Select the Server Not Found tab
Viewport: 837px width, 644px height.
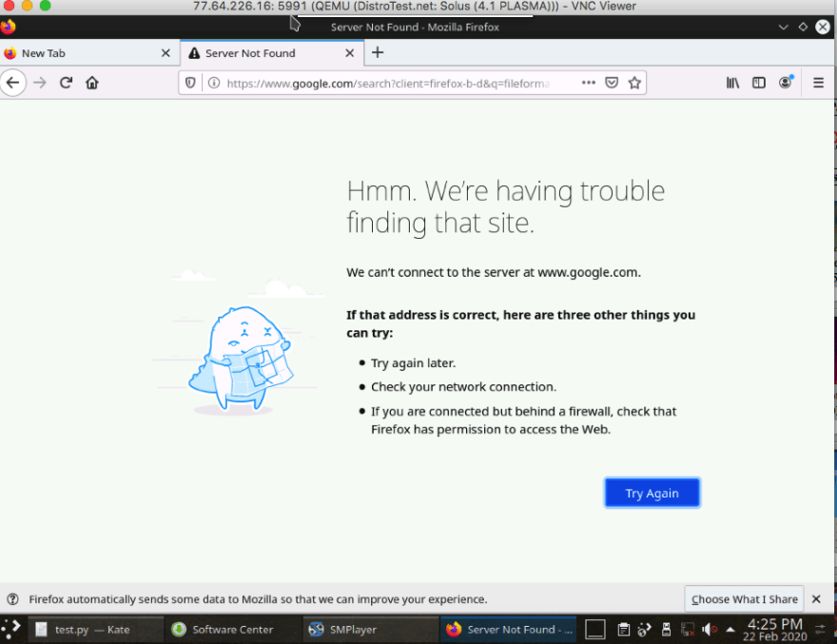[272, 53]
